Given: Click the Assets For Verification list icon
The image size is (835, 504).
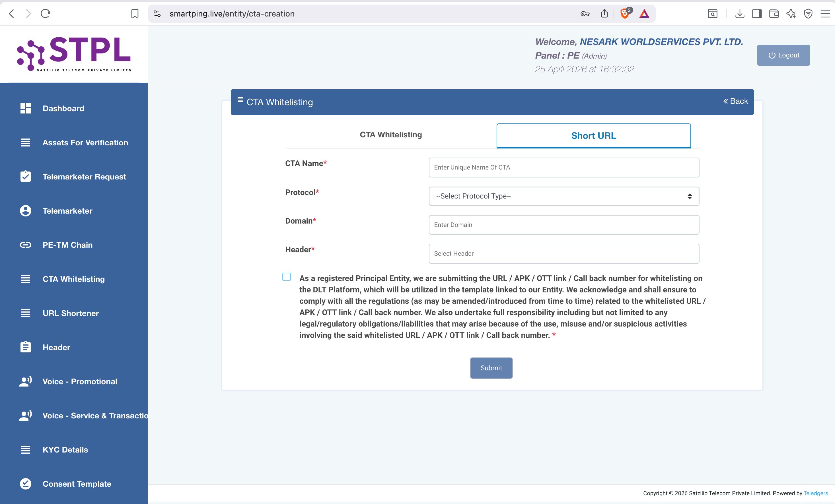Looking at the screenshot, I should point(25,142).
